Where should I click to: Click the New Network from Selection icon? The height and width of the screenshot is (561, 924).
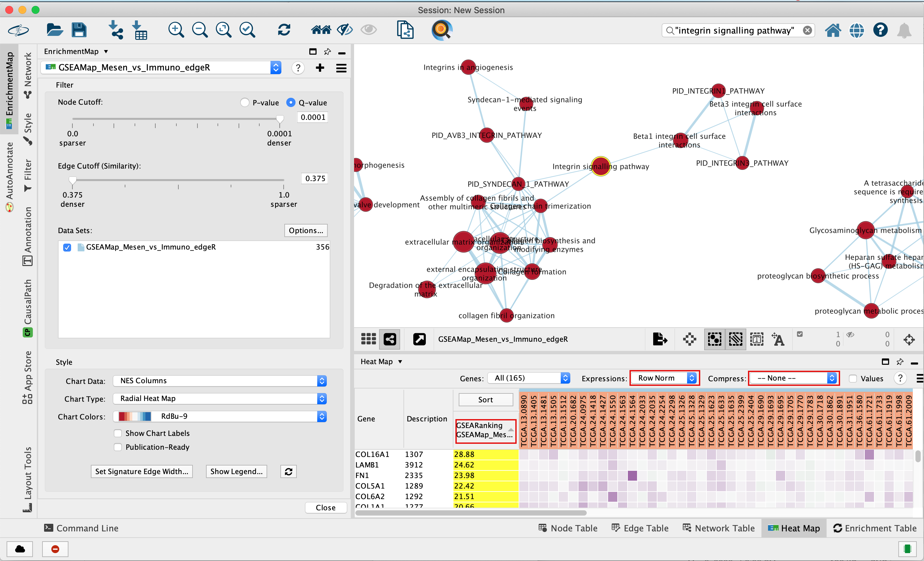(x=405, y=30)
